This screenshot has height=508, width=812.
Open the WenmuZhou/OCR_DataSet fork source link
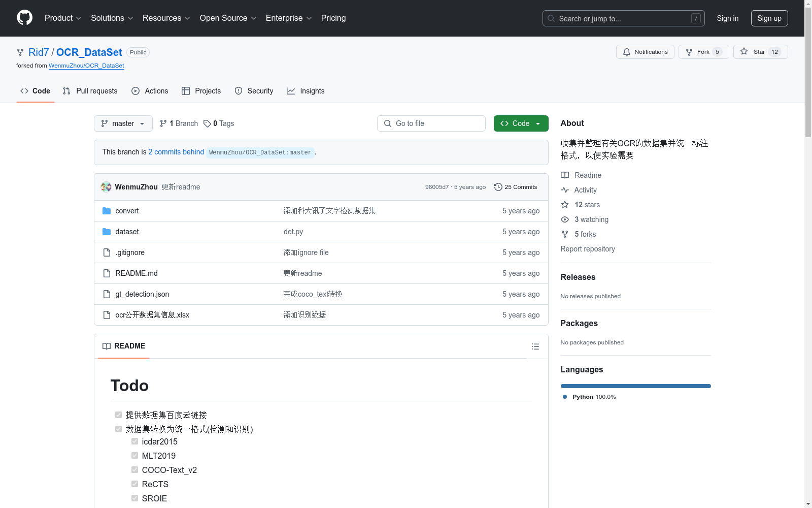pyautogui.click(x=86, y=66)
